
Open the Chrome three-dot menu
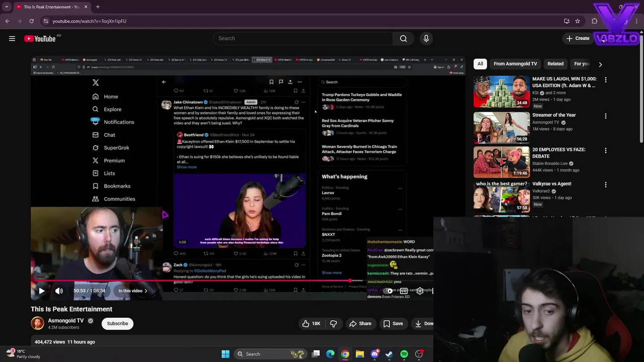[636, 21]
